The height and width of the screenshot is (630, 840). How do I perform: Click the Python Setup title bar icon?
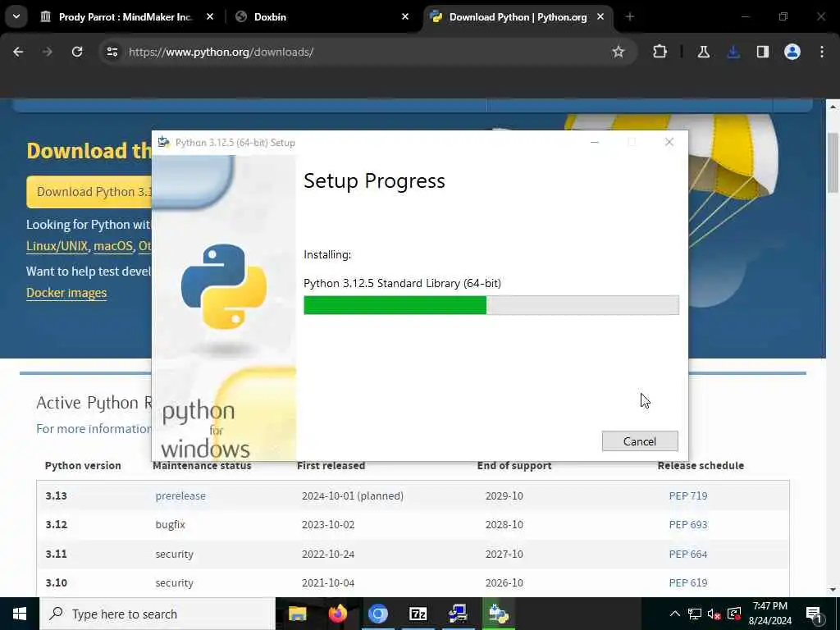pyautogui.click(x=164, y=142)
